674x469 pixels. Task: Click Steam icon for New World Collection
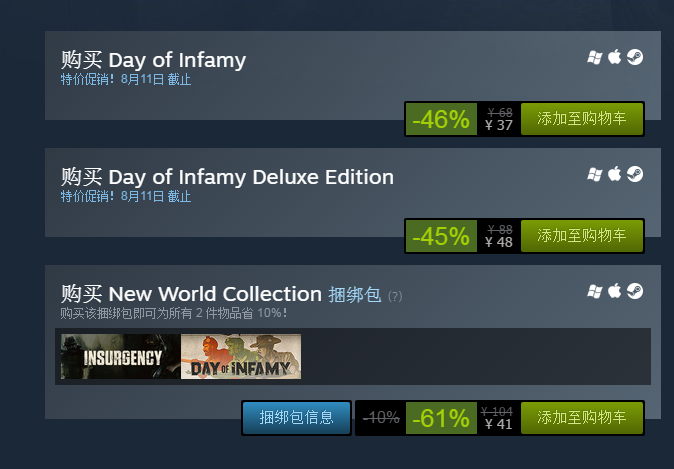(x=635, y=291)
